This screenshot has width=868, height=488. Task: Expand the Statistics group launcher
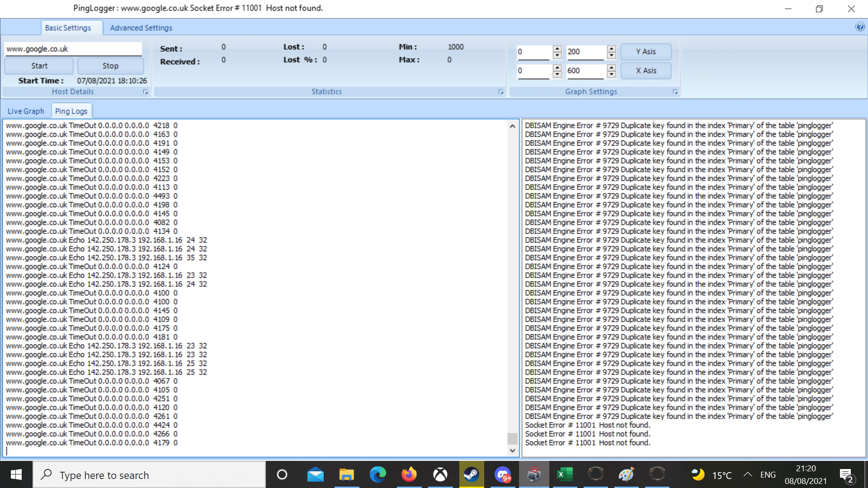501,92
